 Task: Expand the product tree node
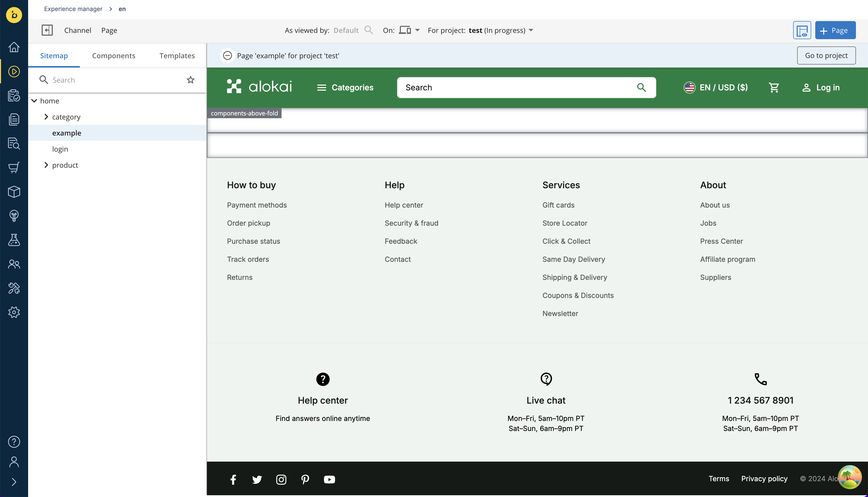(46, 165)
